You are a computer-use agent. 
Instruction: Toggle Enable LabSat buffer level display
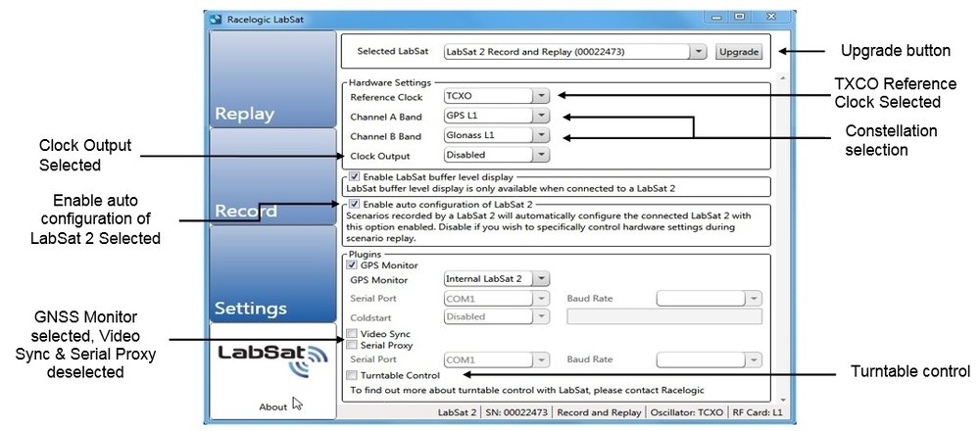click(x=354, y=176)
